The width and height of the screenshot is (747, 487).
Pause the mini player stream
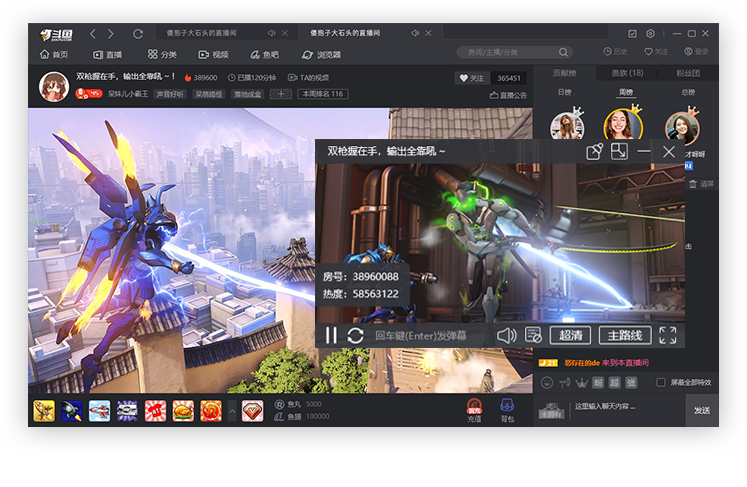331,335
